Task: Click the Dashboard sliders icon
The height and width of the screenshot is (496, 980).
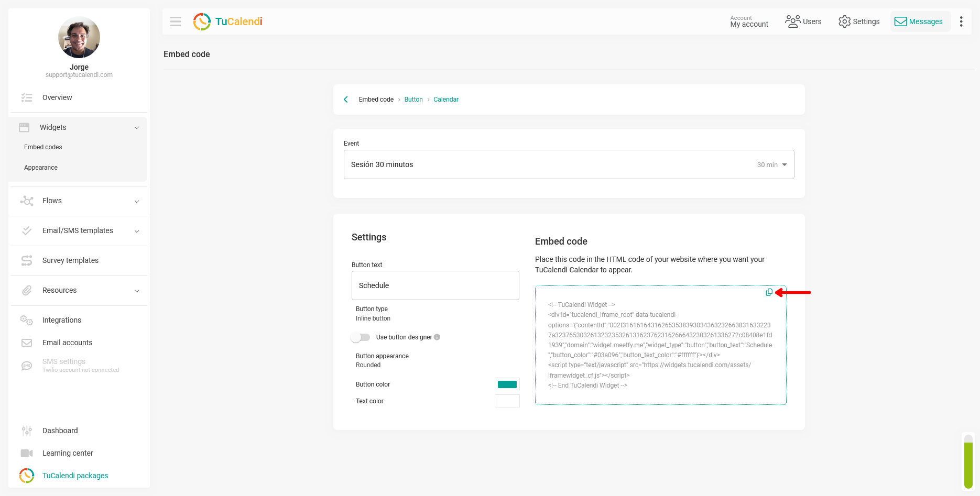Action: pyautogui.click(x=27, y=431)
